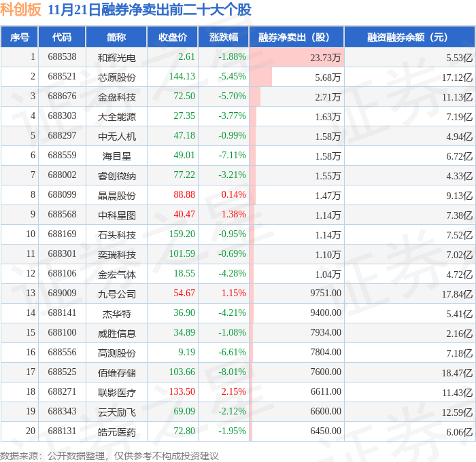
Task: Click the 融券净卖出（股） column header
Action: (x=296, y=37)
